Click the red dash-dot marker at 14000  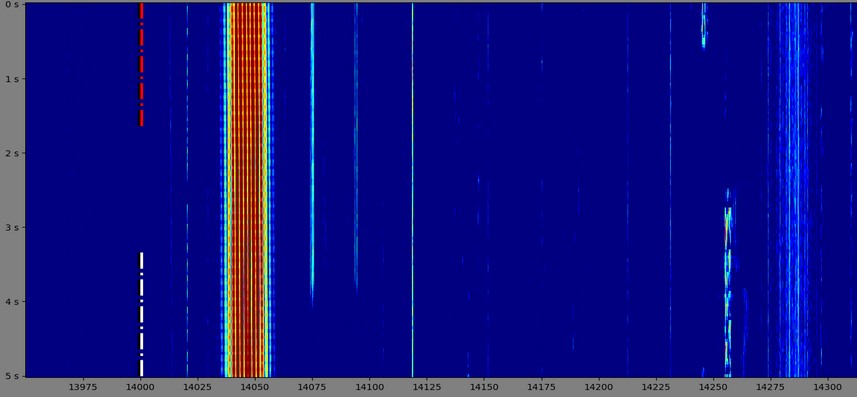coord(141,65)
